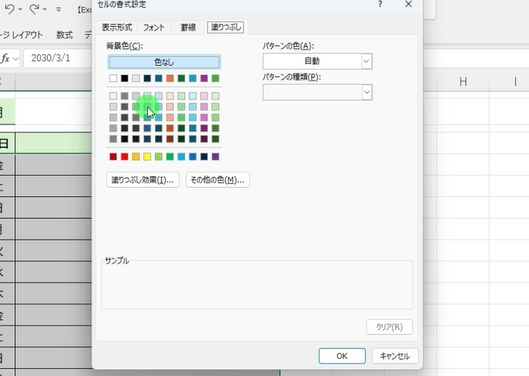Click the Undo arrow icon in Excel

point(9,9)
